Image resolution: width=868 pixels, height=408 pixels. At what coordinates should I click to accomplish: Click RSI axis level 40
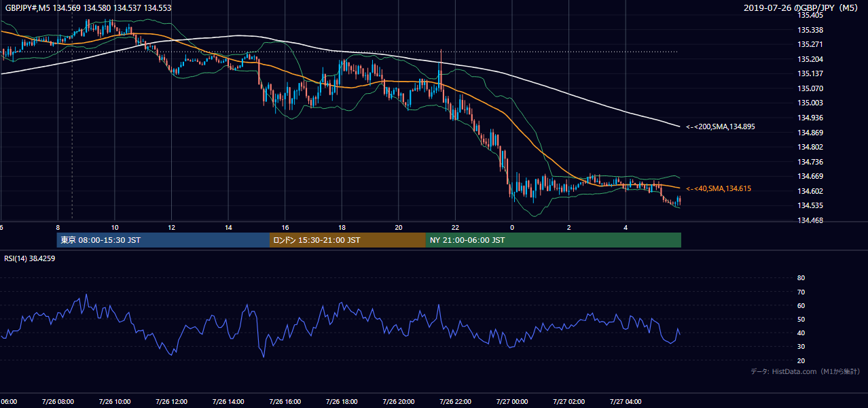[x=801, y=333]
